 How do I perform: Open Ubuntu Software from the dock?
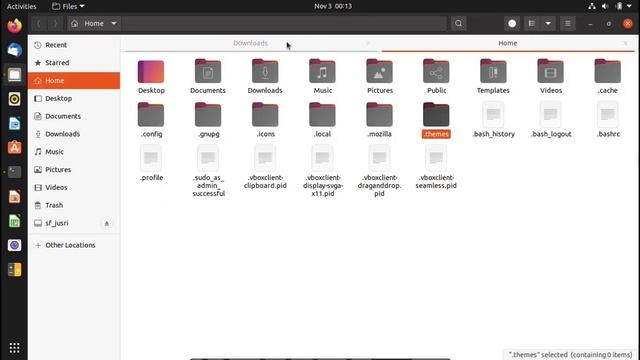click(14, 148)
